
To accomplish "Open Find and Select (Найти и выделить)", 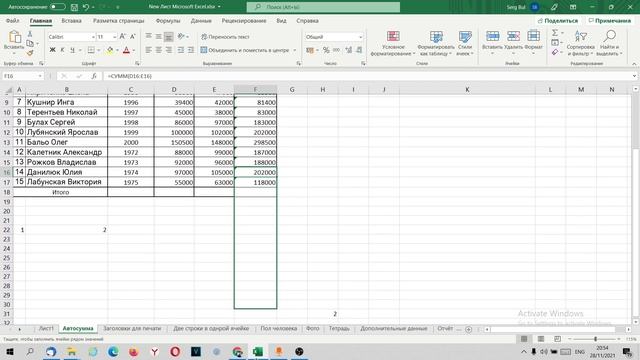I will [x=609, y=43].
